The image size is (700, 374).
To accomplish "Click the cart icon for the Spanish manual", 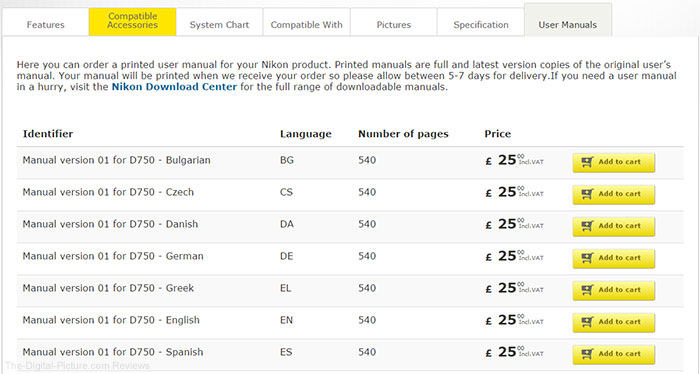I will (x=588, y=354).
